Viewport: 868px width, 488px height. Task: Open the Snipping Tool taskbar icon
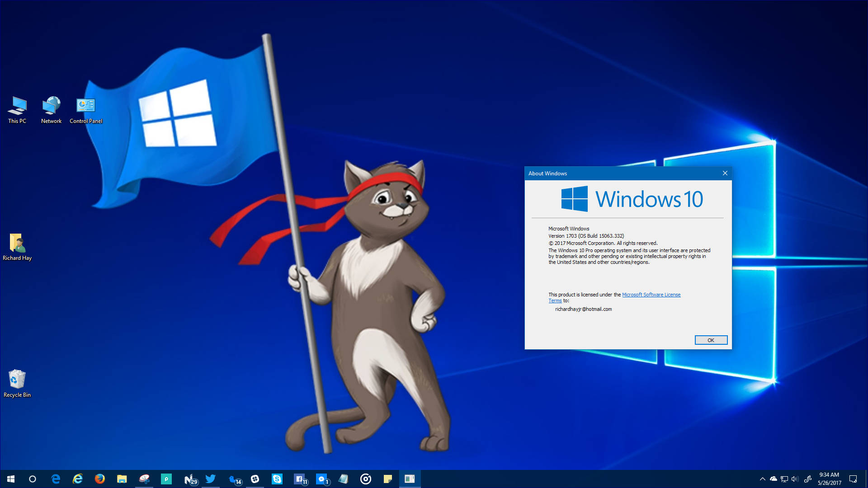pyautogui.click(x=144, y=479)
